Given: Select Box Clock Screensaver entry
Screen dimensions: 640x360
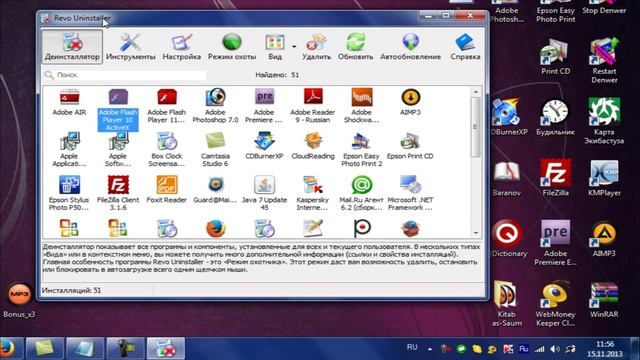Looking at the screenshot, I should [x=167, y=149].
